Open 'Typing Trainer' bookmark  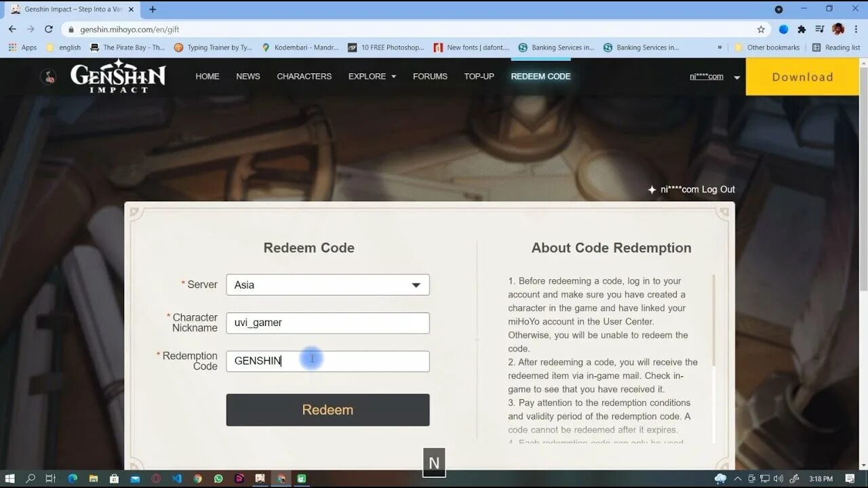tap(213, 47)
